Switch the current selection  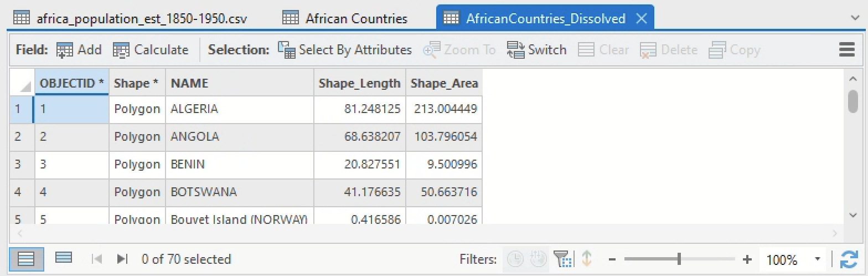[x=536, y=50]
